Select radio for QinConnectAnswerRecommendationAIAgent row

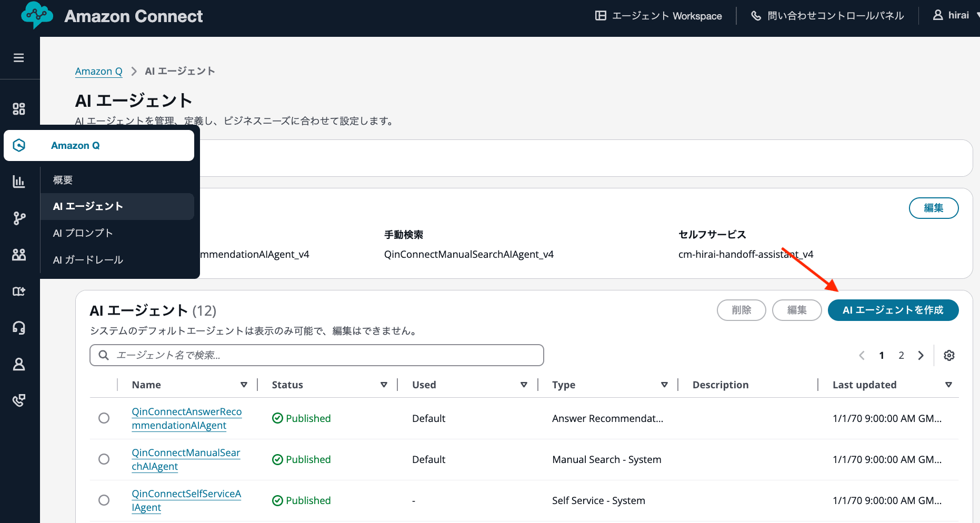(x=104, y=418)
